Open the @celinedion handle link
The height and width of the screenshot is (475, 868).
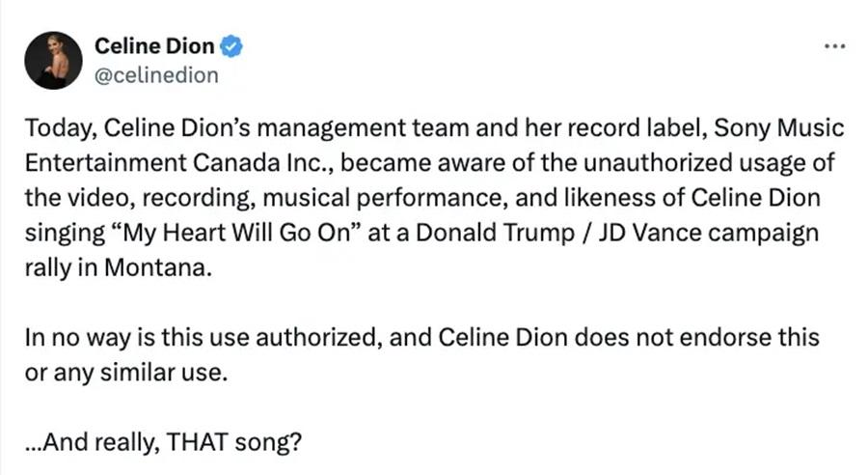156,74
